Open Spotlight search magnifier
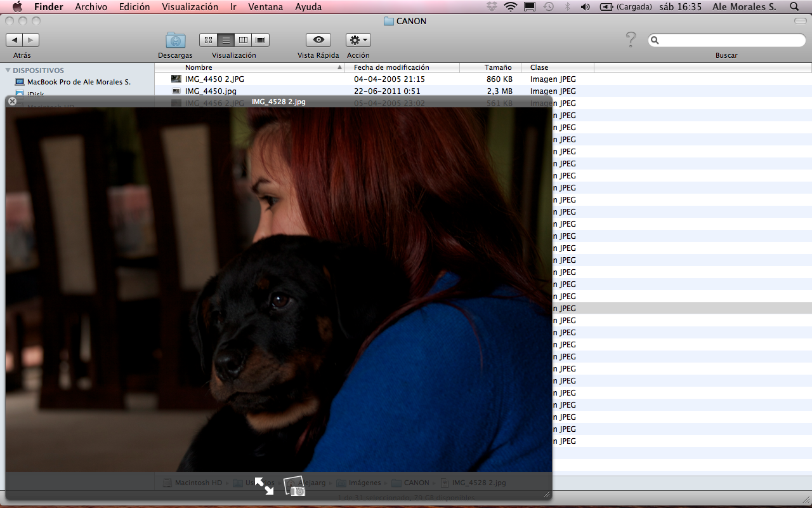The height and width of the screenshot is (508, 812). click(x=794, y=7)
